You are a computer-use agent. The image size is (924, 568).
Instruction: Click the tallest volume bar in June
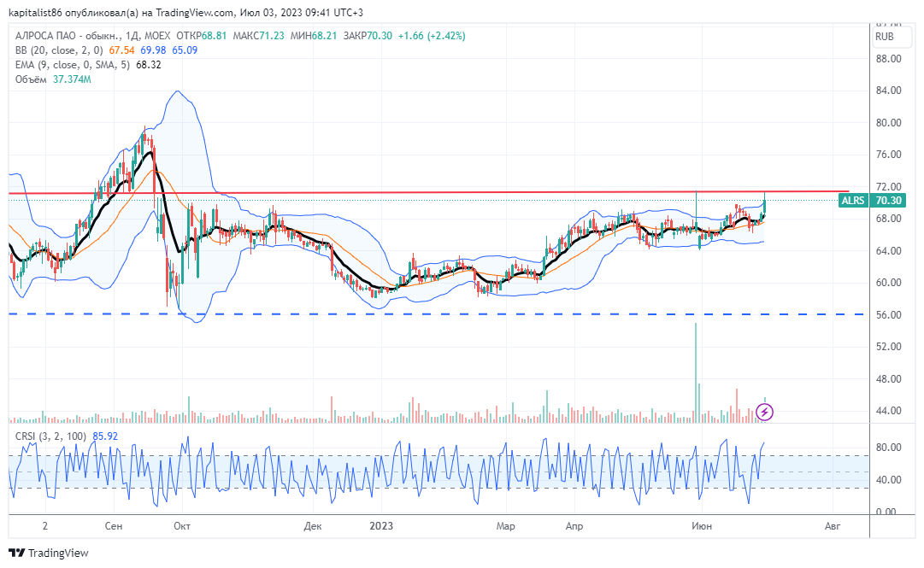pos(696,372)
